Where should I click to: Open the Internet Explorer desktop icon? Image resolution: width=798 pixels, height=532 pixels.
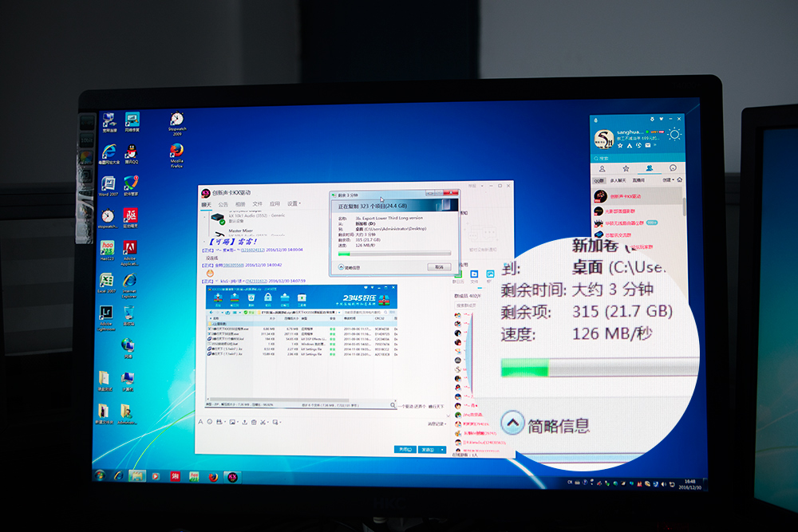(129, 286)
